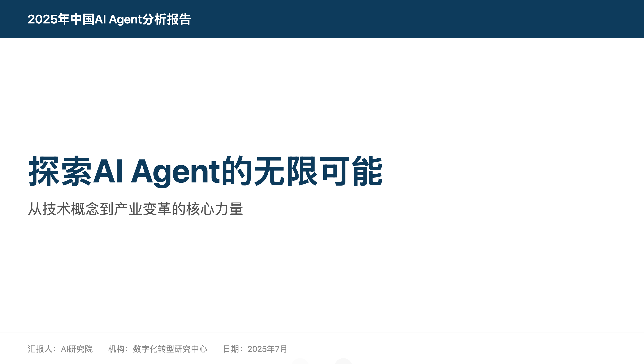Click the subtitle 从技术概念到产业变革的核心力量
Image resolution: width=644 pixels, height=364 pixels.
point(135,209)
